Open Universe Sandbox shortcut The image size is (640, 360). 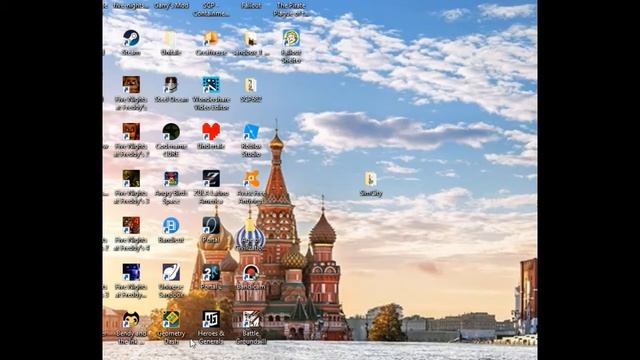point(171,272)
